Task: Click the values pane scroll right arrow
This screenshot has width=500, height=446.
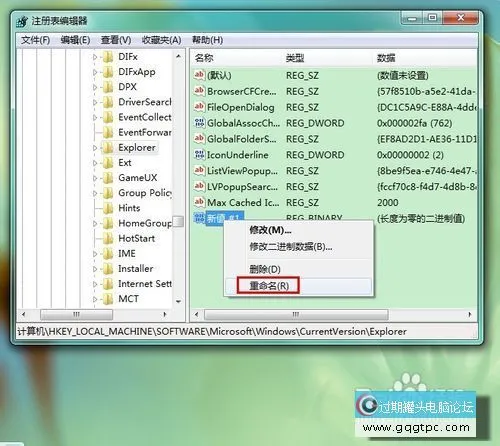Action: [x=470, y=314]
